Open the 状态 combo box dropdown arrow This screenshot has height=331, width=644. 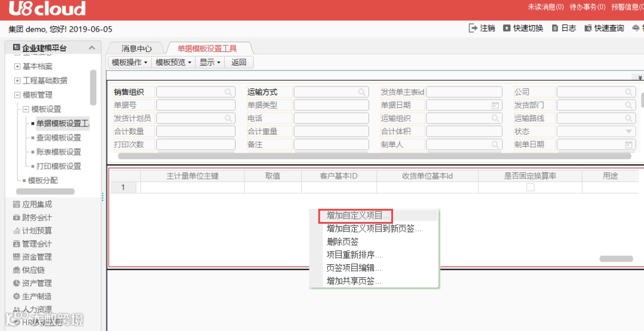click(629, 131)
